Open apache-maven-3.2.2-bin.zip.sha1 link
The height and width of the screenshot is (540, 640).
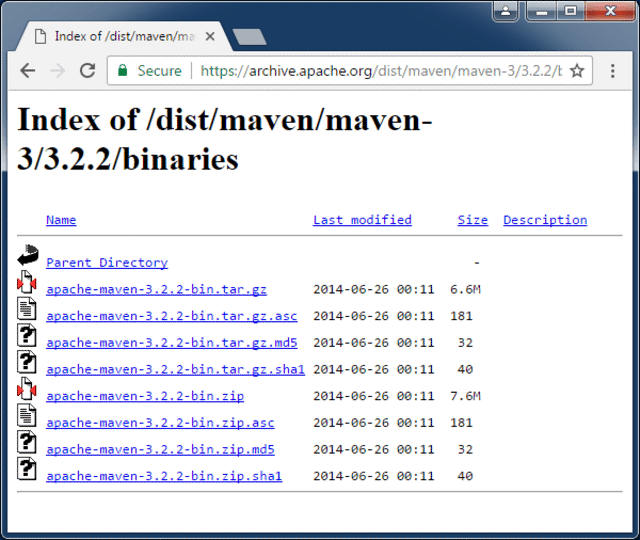coord(164,476)
